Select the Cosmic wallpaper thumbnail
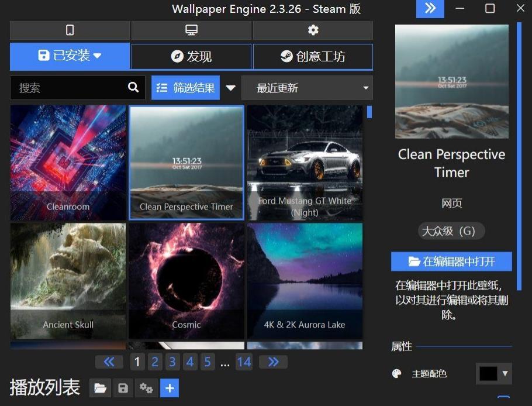Screen dimensions: 532x406 (186, 281)
